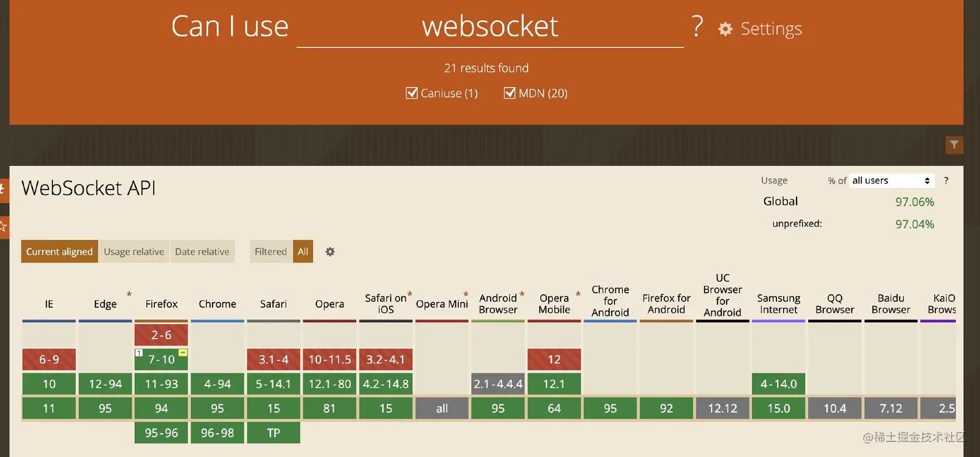Select the All browsers option
The image size is (980, 457).
(303, 252)
